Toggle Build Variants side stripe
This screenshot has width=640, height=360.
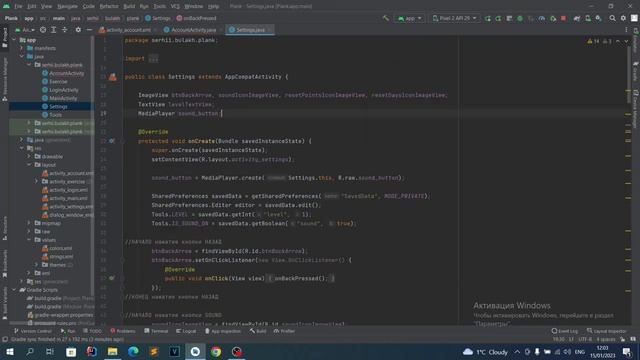click(5, 304)
